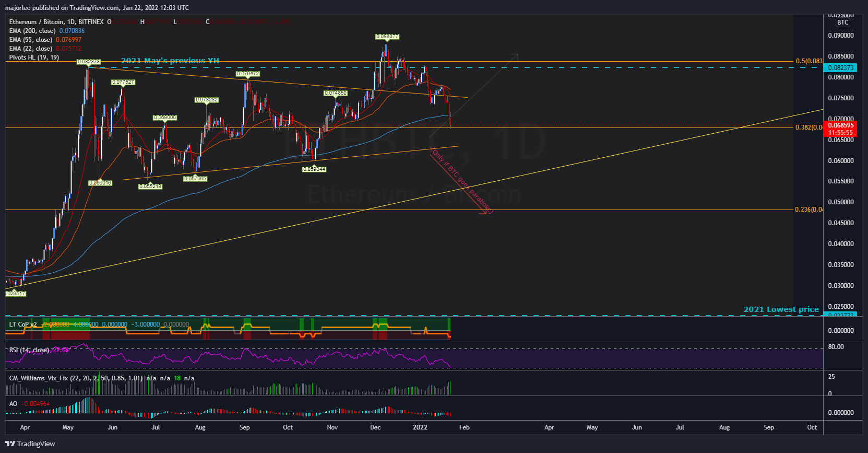Click the 0.060000 price axis value
Screen dimensions: 868x453
click(841, 161)
